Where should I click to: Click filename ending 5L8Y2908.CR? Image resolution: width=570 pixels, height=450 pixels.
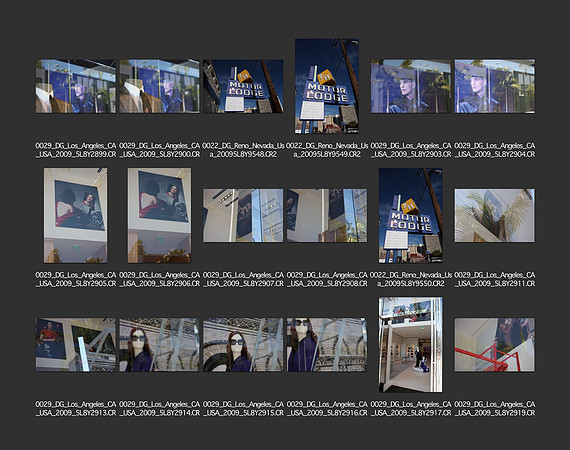pyautogui.click(x=327, y=279)
